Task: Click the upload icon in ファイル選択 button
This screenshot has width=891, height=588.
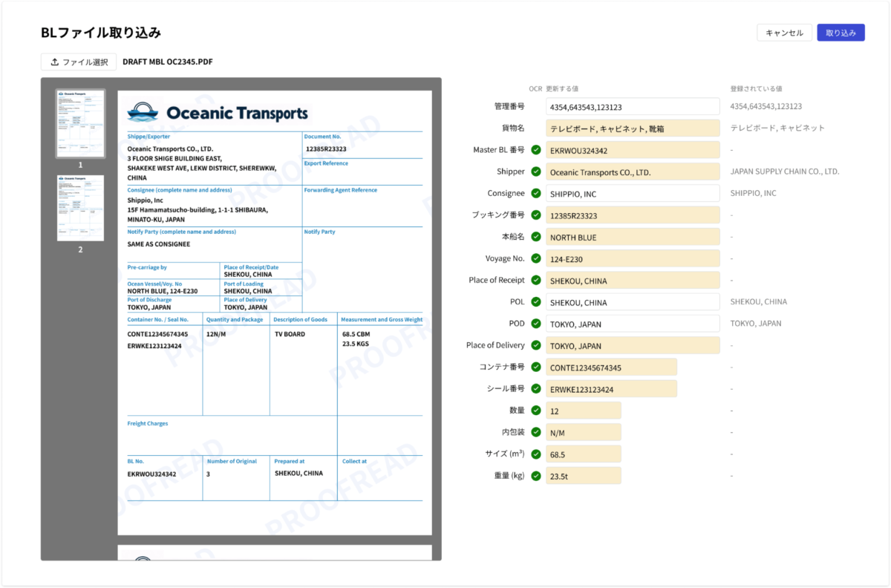Action: coord(54,62)
